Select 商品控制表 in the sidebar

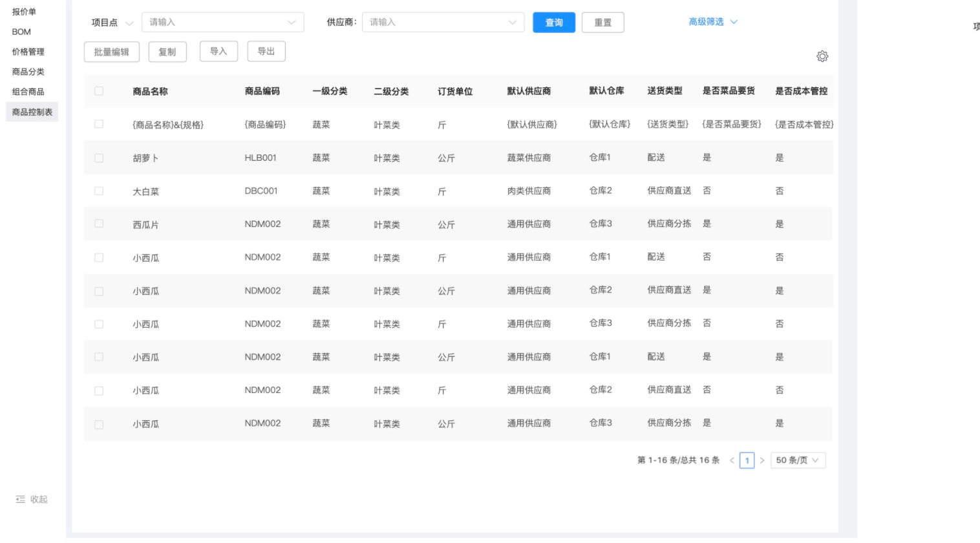pyautogui.click(x=32, y=112)
